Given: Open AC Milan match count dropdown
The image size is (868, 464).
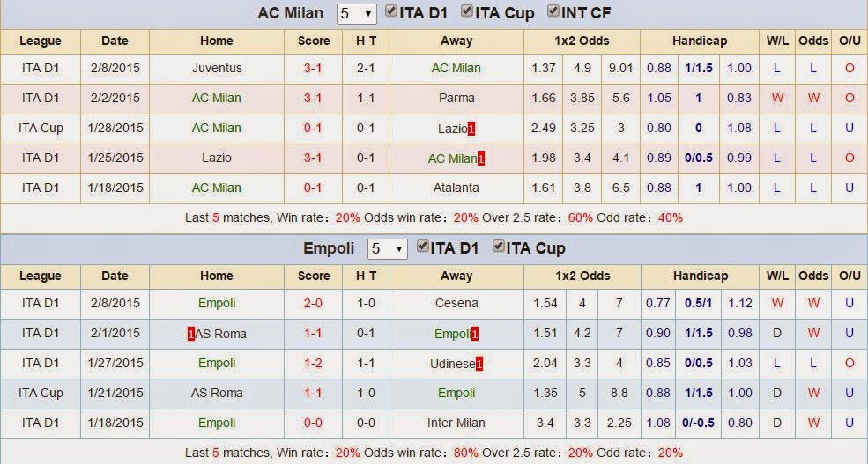Looking at the screenshot, I should pos(357,14).
